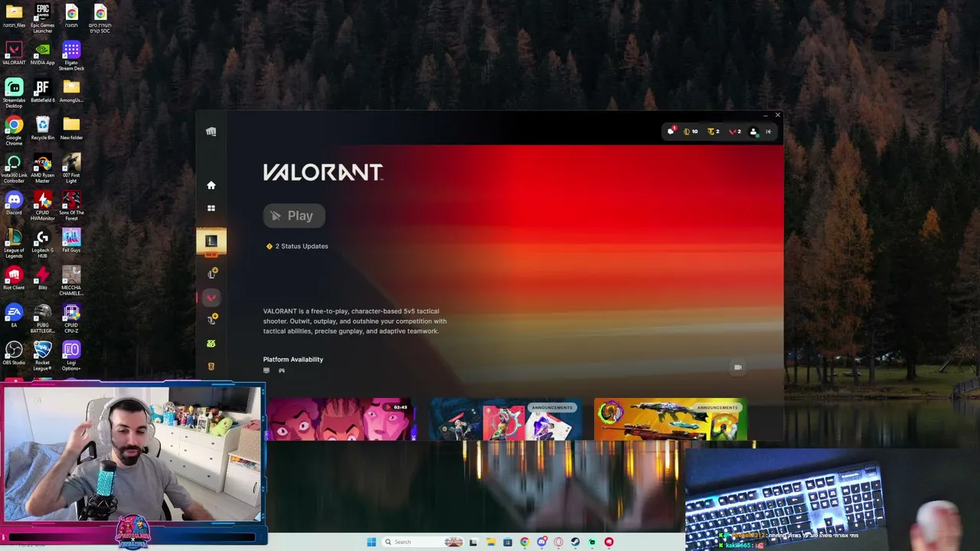The height and width of the screenshot is (551, 980).
Task: Click the taskbar Search box
Action: click(x=423, y=542)
